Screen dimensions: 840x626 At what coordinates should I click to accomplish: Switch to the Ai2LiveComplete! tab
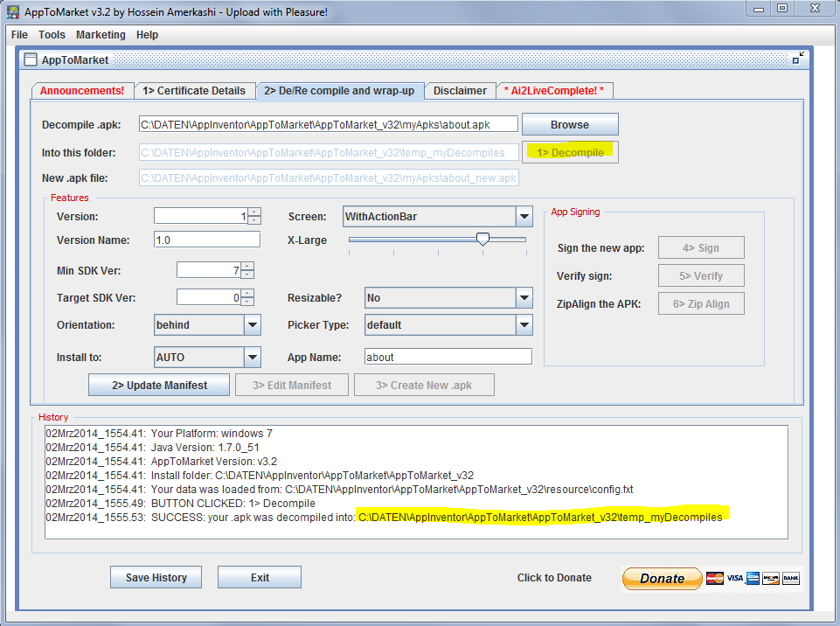pyautogui.click(x=555, y=91)
